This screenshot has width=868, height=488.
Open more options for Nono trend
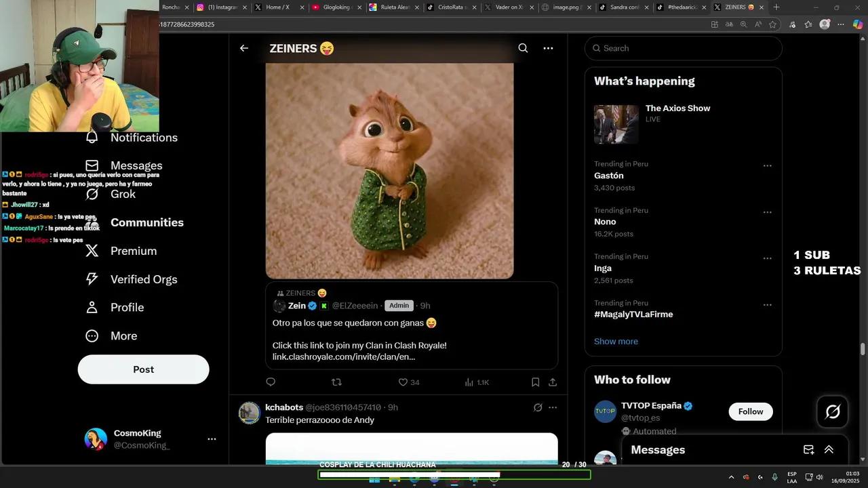click(768, 212)
